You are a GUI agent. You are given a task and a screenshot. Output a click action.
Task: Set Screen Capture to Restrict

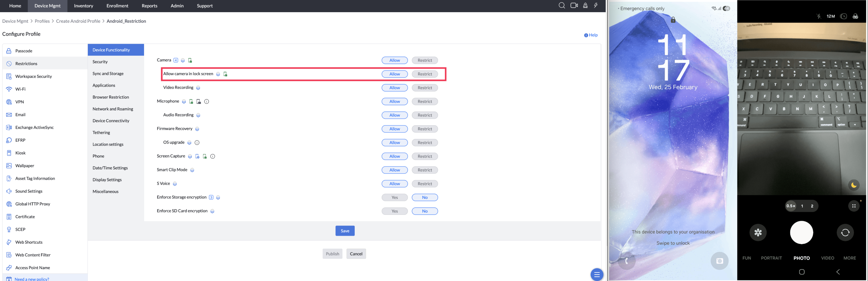425,157
